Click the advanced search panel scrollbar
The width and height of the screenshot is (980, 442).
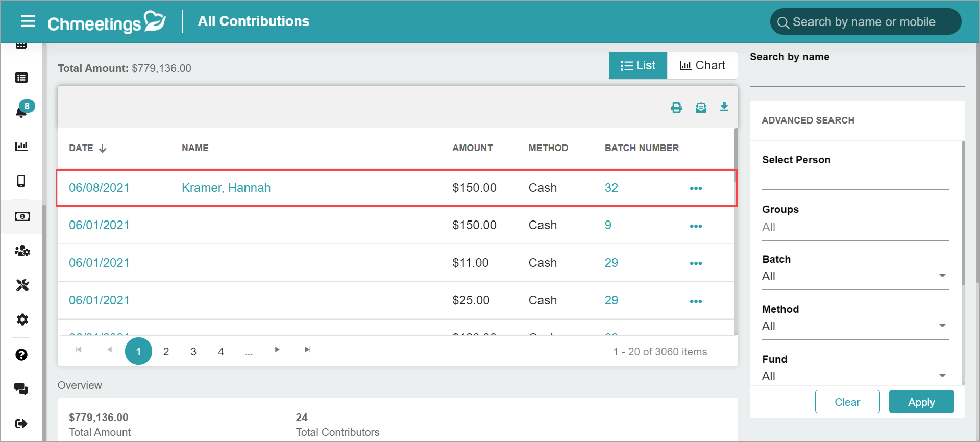(963, 214)
